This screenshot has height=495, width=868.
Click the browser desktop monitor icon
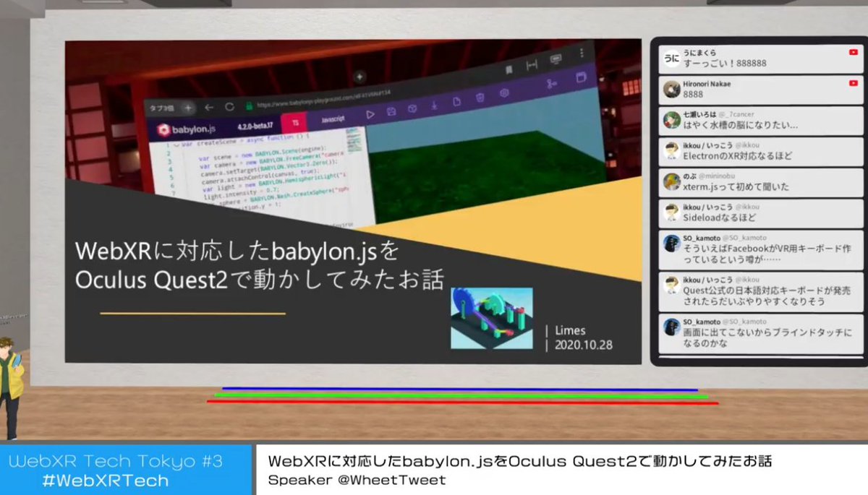[556, 59]
